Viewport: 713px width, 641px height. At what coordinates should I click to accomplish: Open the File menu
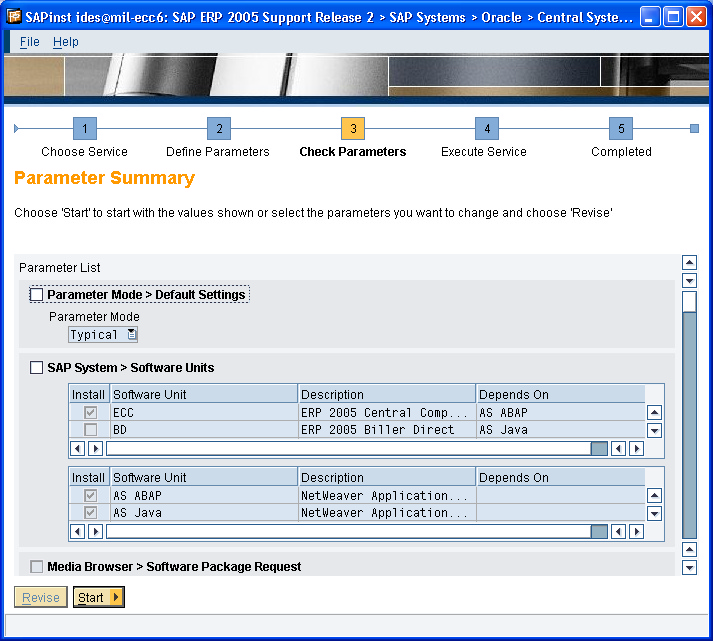click(30, 42)
